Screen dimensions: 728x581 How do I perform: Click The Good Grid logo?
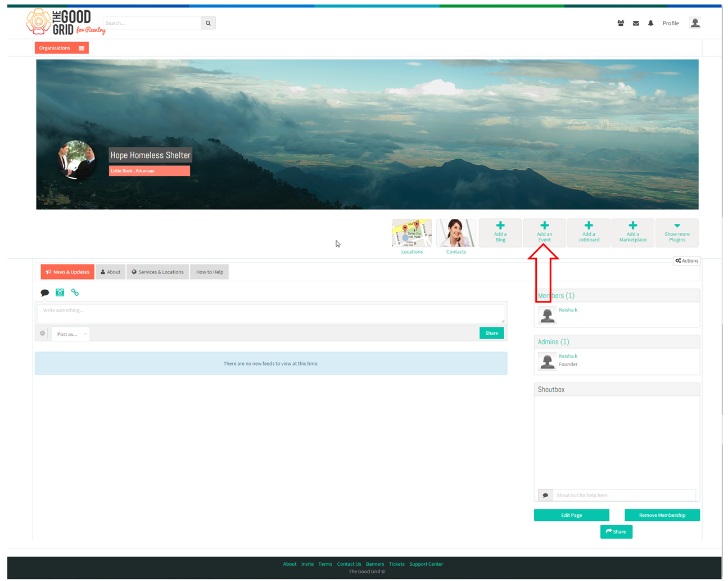(x=65, y=22)
